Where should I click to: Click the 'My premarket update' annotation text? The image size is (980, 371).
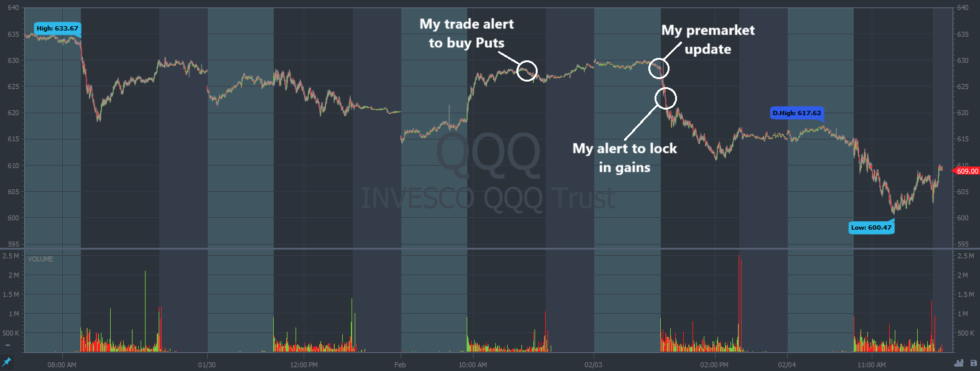pyautogui.click(x=708, y=40)
